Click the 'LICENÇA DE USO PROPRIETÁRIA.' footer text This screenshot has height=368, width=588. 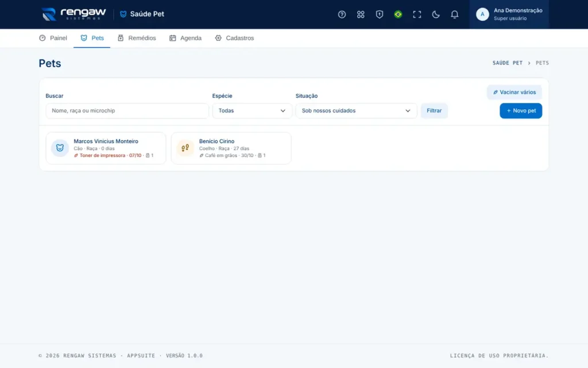(499, 355)
